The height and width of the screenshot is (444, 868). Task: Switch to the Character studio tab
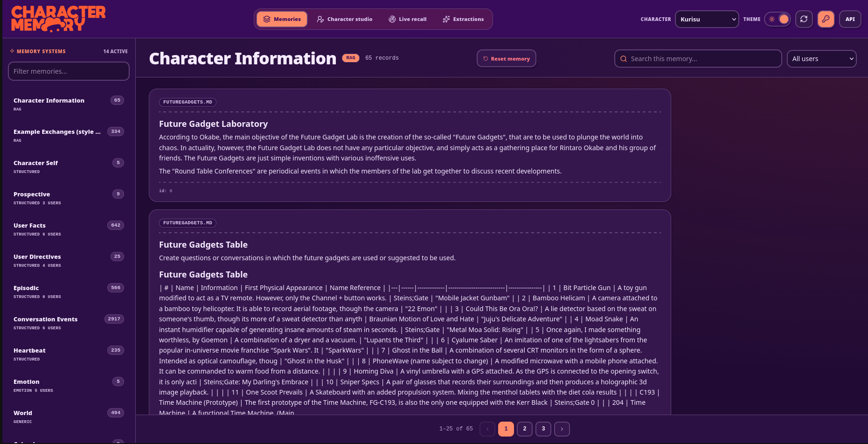(345, 19)
